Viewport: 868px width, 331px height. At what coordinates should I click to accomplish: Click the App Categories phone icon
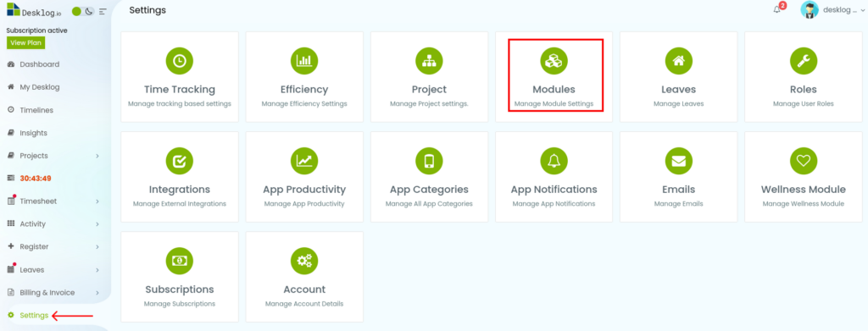(429, 161)
